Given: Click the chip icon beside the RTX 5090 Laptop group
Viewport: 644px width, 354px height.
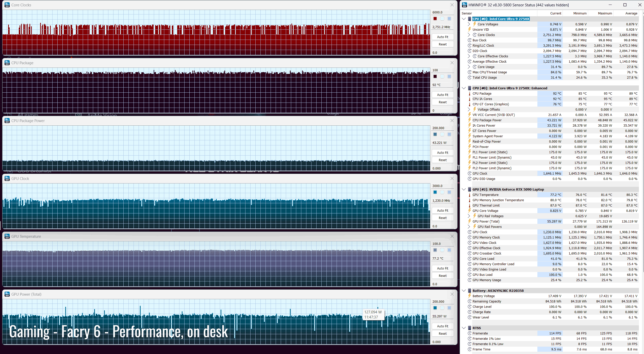Looking at the screenshot, I should coord(470,189).
